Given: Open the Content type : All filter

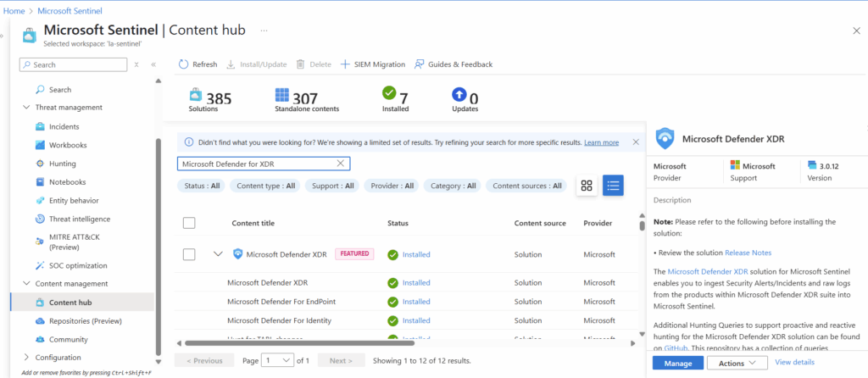Looking at the screenshot, I should click(265, 186).
